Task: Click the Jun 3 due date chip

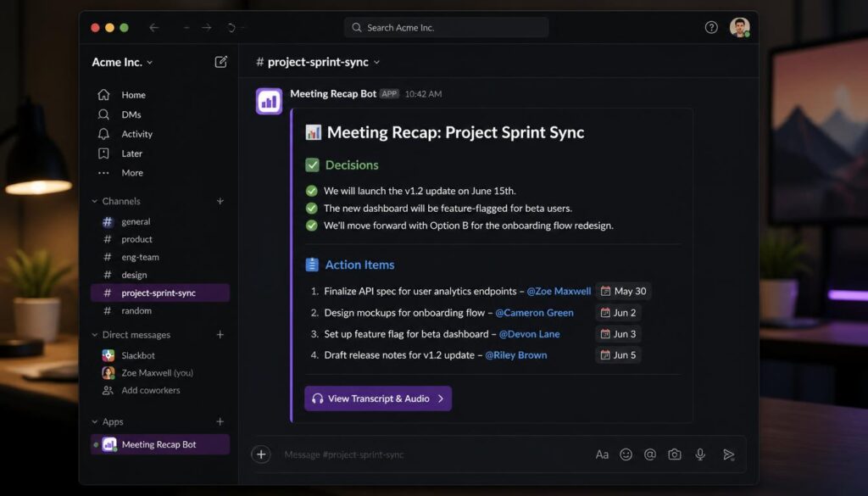Action: pyautogui.click(x=618, y=334)
